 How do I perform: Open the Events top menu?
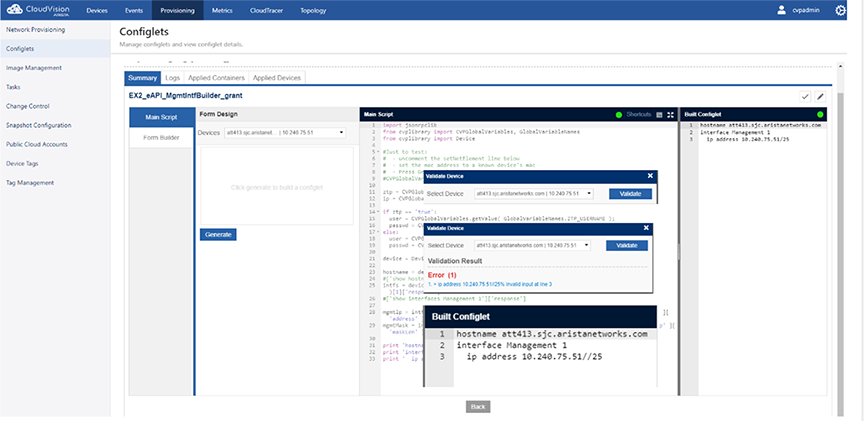point(134,10)
